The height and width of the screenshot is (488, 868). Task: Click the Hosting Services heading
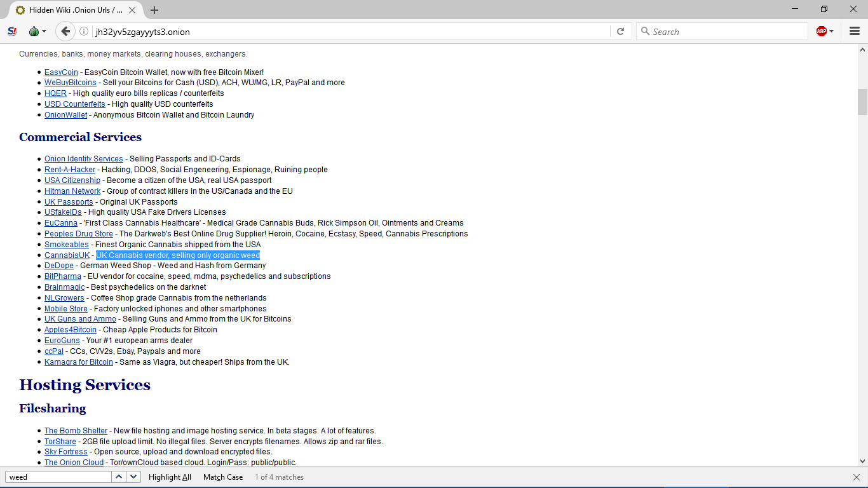(x=85, y=385)
